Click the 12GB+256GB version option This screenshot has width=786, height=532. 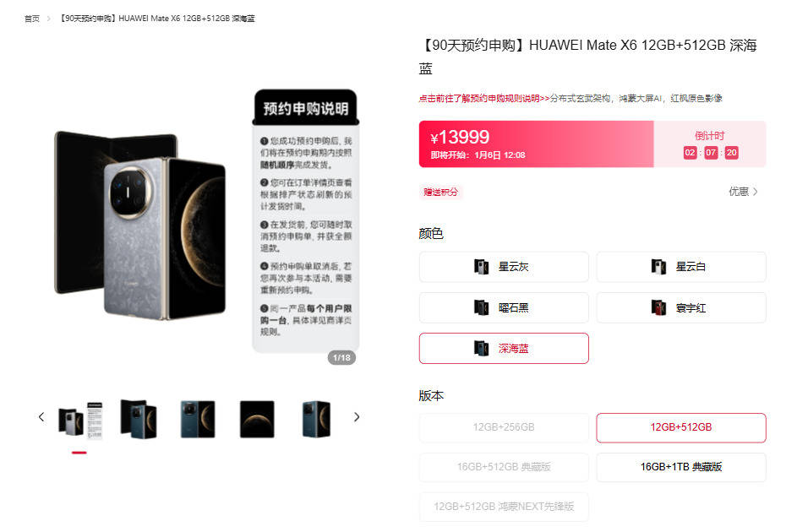coord(503,427)
